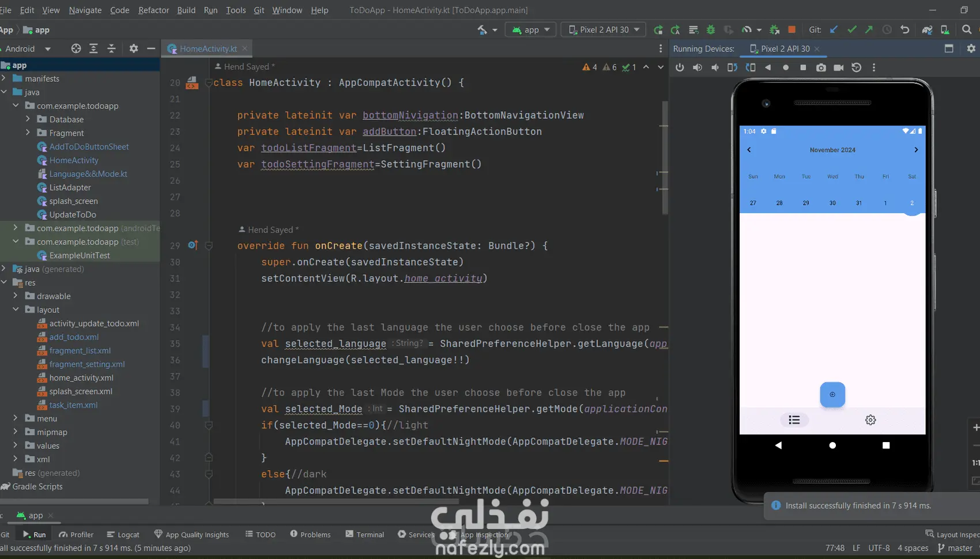Viewport: 980px width, 559px height.
Task: Rotate emulator left icon
Action: tap(733, 67)
